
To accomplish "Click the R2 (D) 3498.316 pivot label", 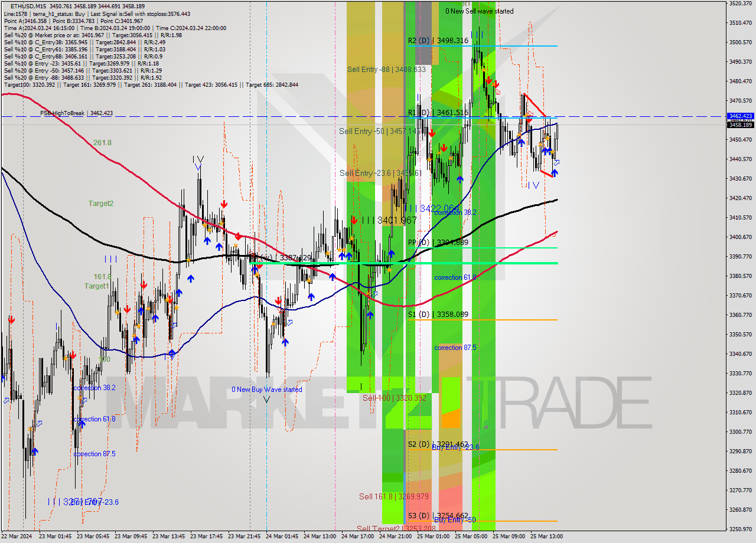I will coord(438,41).
